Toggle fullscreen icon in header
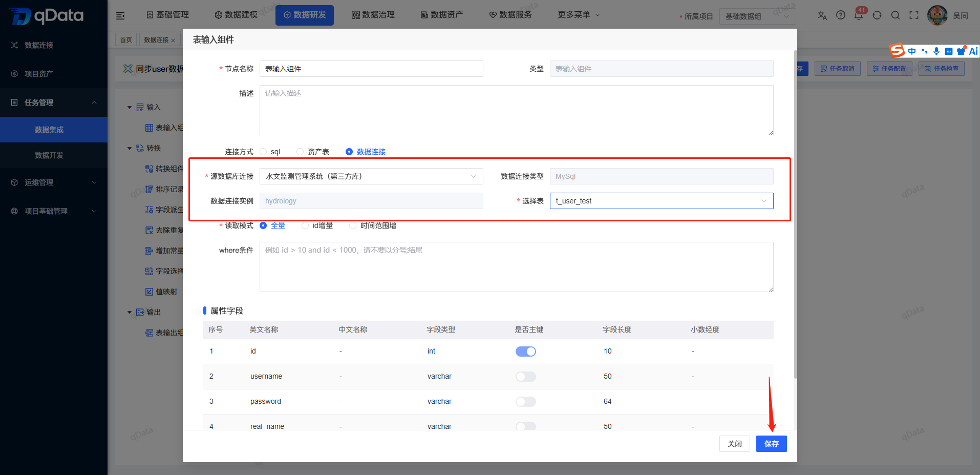 tap(914, 15)
